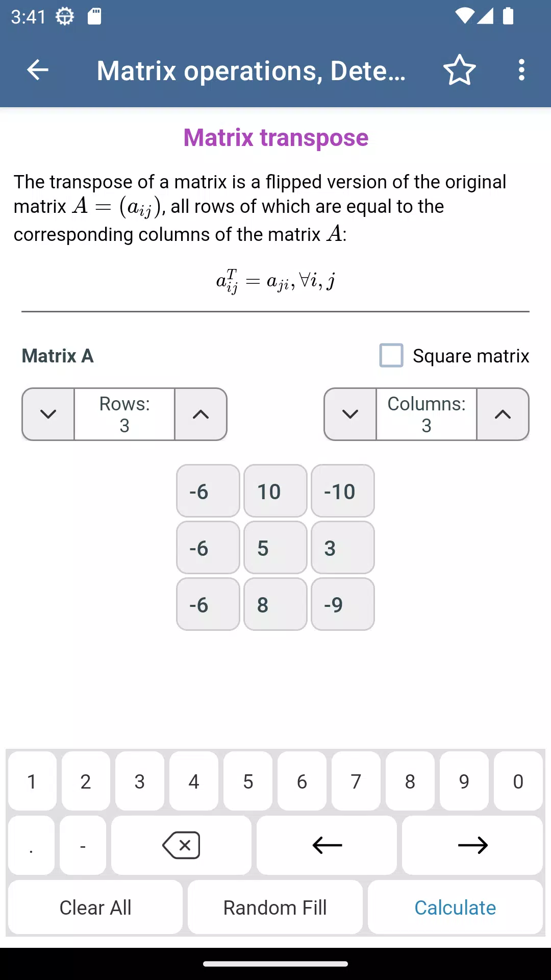The image size is (551, 980).
Task: Tap the back arrow in header
Action: coord(38,70)
